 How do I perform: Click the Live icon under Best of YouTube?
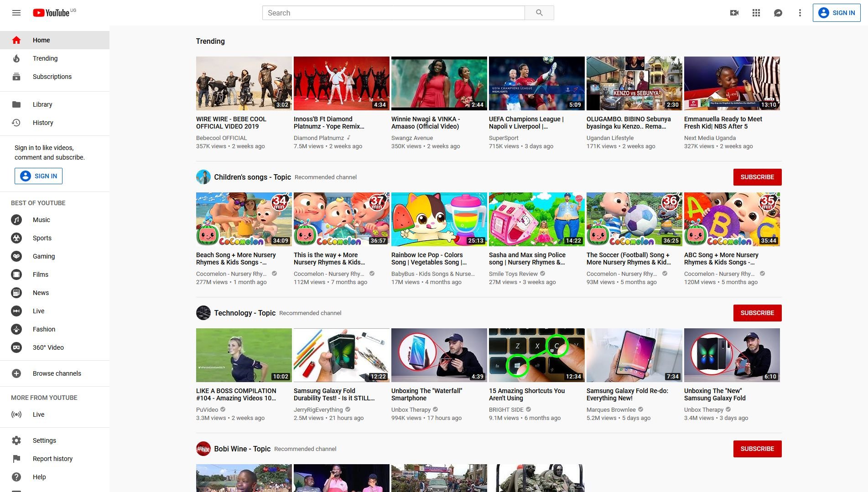point(16,311)
